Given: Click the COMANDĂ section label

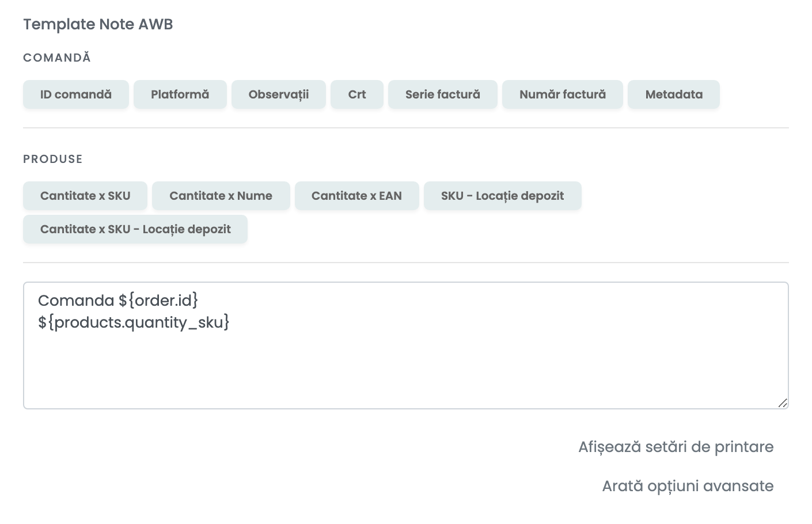Looking at the screenshot, I should (x=57, y=58).
